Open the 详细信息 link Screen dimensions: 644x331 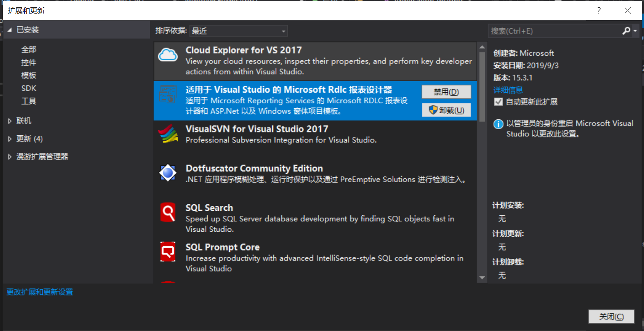(508, 89)
